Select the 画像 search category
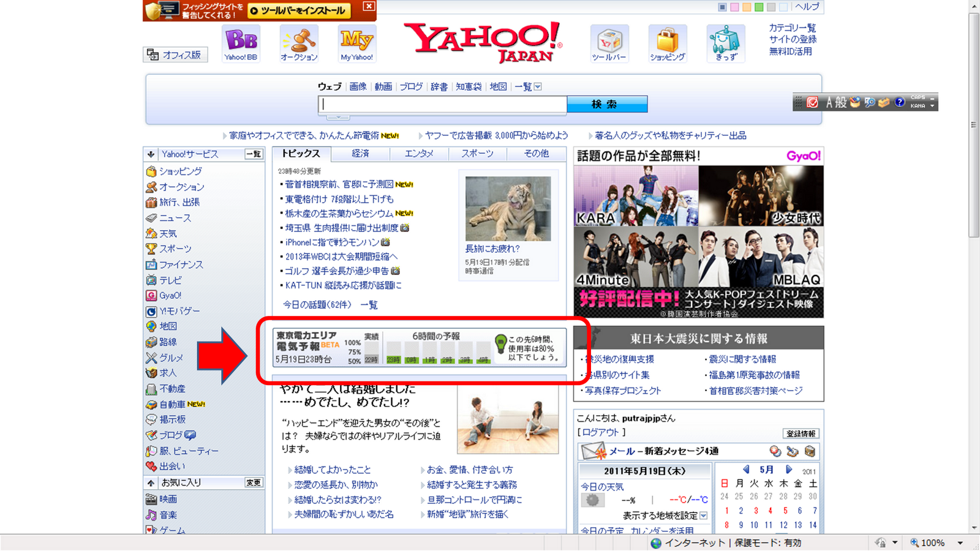 pyautogui.click(x=358, y=87)
